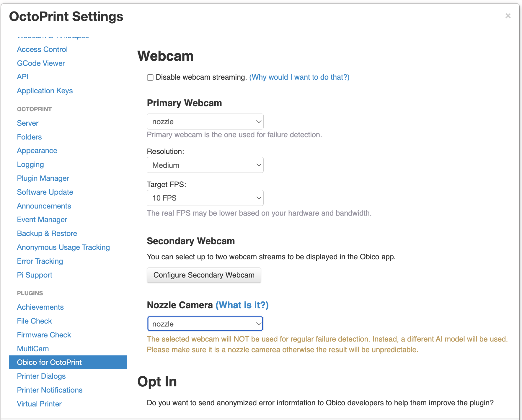Expand the Resolution Medium dropdown
Viewport: 522px width, 420px height.
click(x=205, y=165)
